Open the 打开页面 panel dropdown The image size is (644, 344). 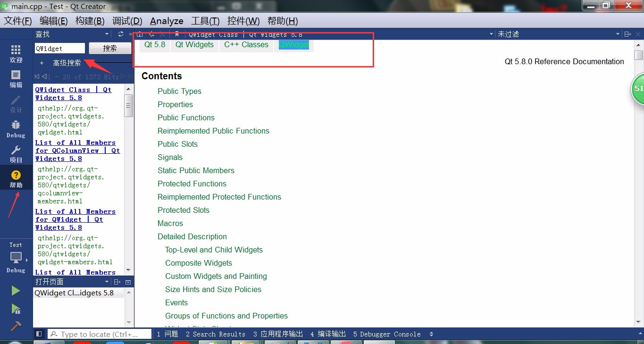click(x=107, y=282)
